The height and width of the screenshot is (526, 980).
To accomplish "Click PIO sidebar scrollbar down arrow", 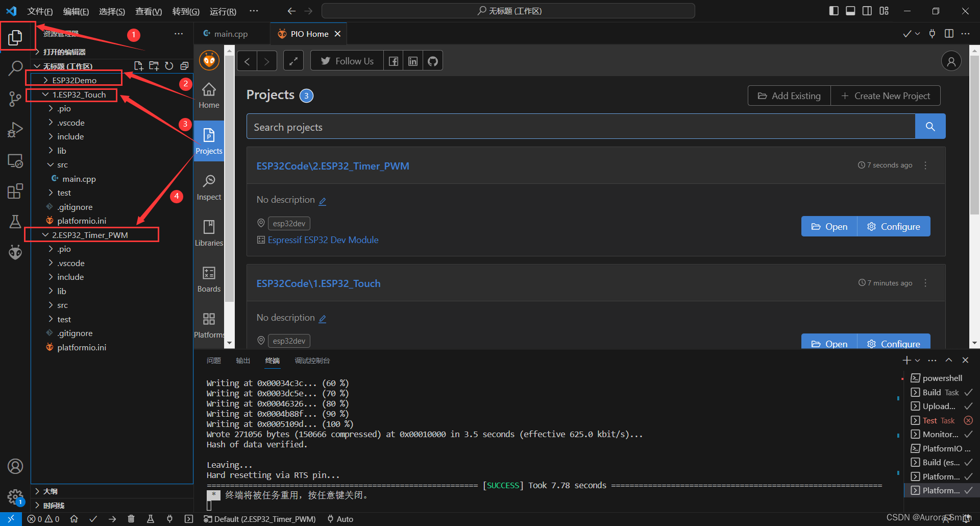I will 229,343.
